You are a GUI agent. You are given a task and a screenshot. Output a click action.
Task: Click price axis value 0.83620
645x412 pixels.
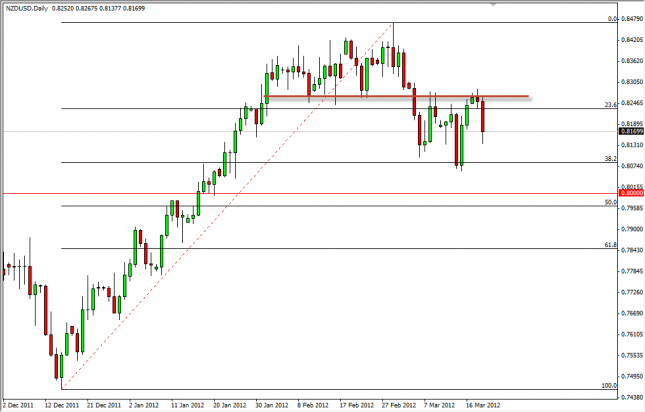(632, 61)
